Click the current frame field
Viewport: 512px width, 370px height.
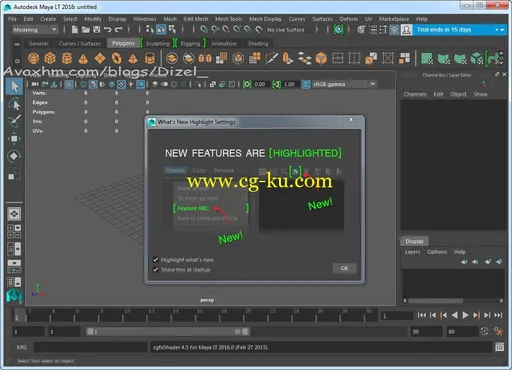coord(397,315)
